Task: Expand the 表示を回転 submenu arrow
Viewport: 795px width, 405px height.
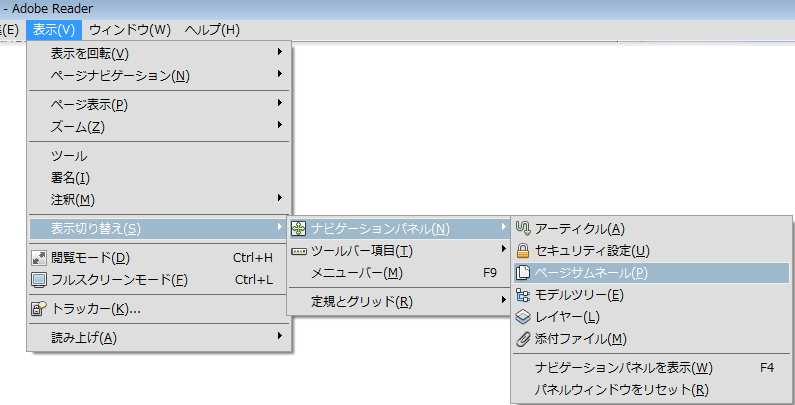Action: click(279, 52)
